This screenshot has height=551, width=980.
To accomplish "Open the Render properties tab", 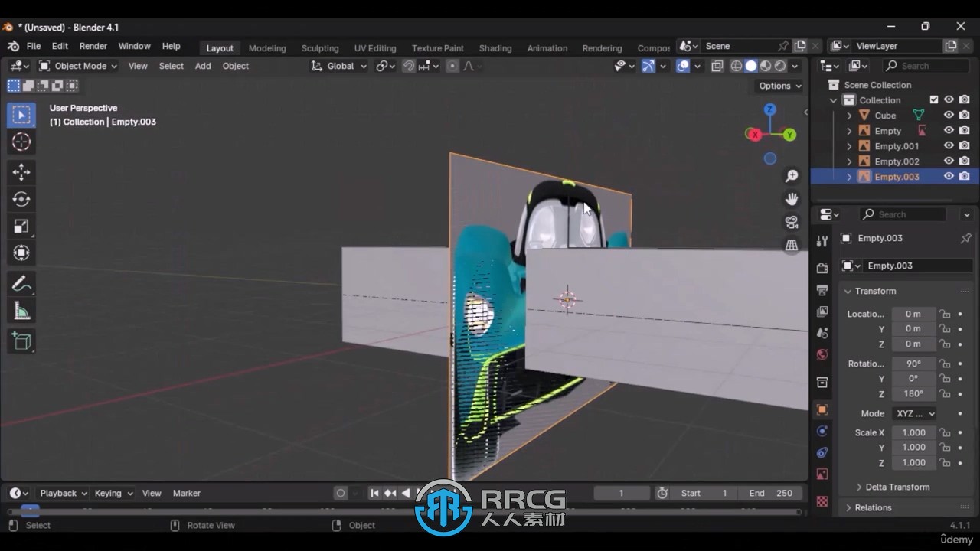I will [822, 269].
